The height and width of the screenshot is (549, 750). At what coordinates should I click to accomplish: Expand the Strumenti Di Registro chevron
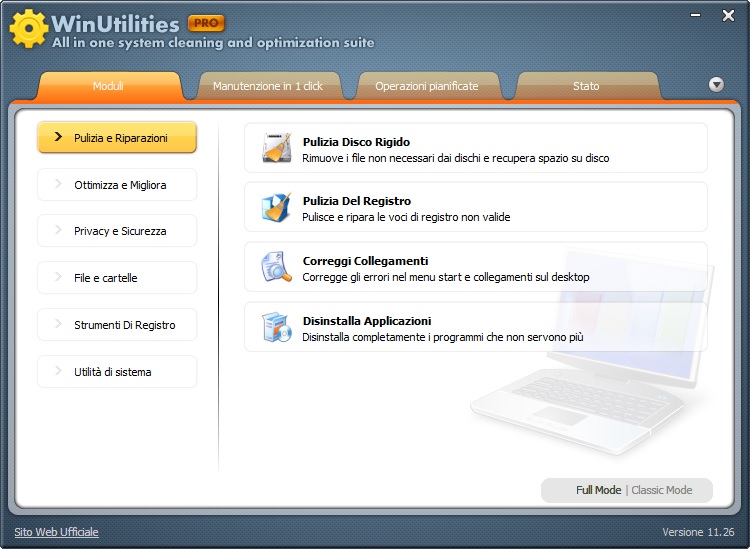[58, 324]
